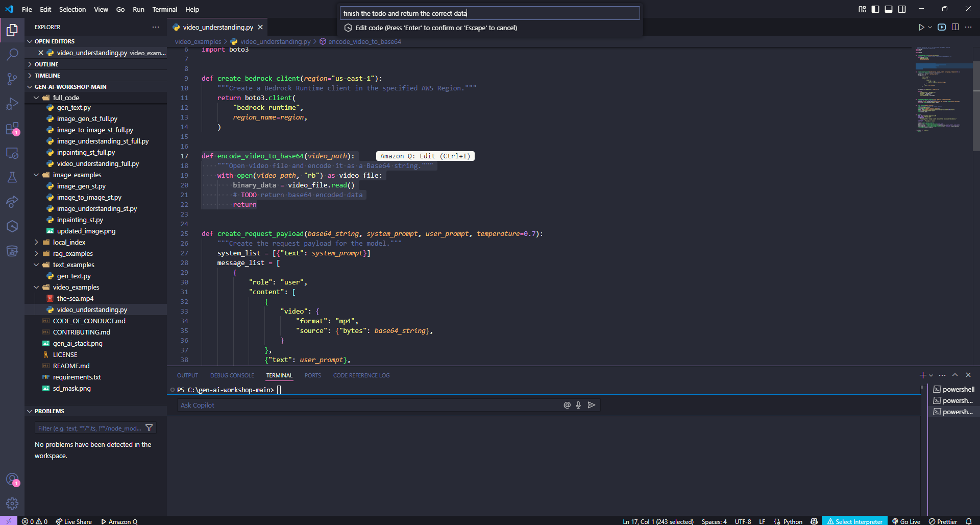Open the AWS toolkit view in activity bar
The image size is (980, 525).
pyautogui.click(x=12, y=251)
